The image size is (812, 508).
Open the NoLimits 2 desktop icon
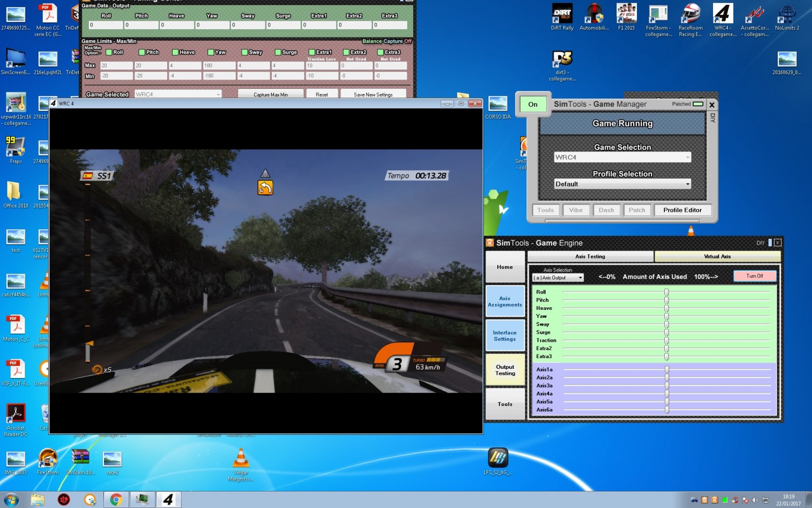(x=787, y=15)
